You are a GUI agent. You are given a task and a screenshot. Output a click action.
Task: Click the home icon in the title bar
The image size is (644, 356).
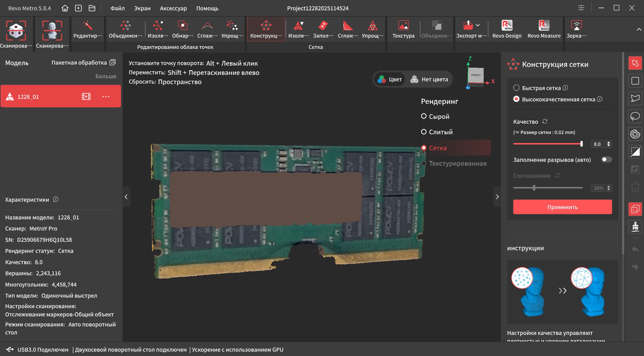pos(65,8)
